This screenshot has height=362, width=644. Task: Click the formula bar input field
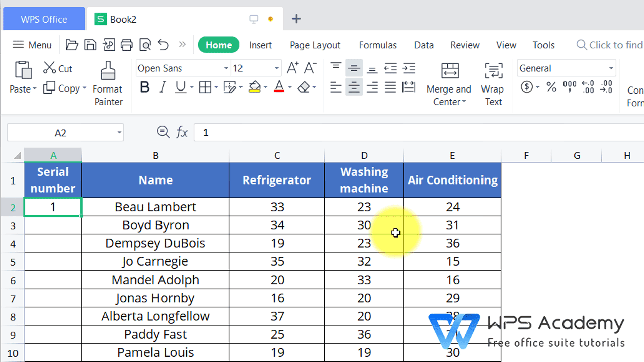coord(419,132)
